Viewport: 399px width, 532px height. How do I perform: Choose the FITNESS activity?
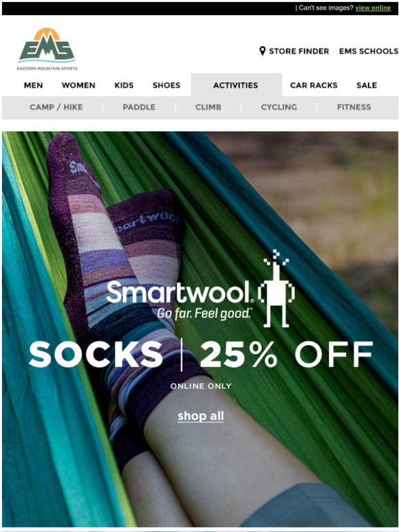[x=354, y=107]
